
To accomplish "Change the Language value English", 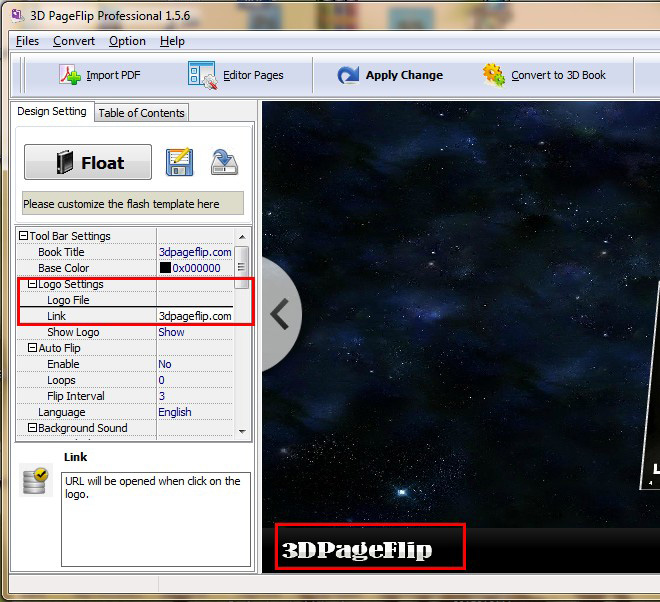I will (195, 412).
